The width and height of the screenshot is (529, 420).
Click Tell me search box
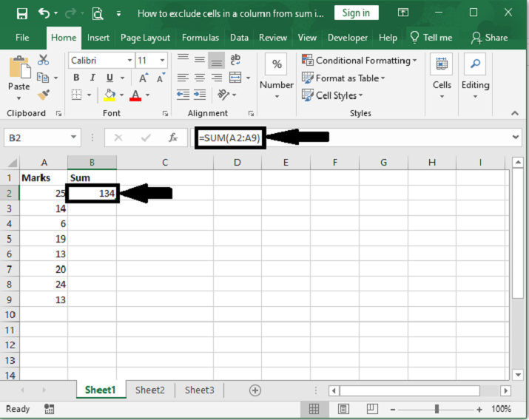(x=431, y=38)
